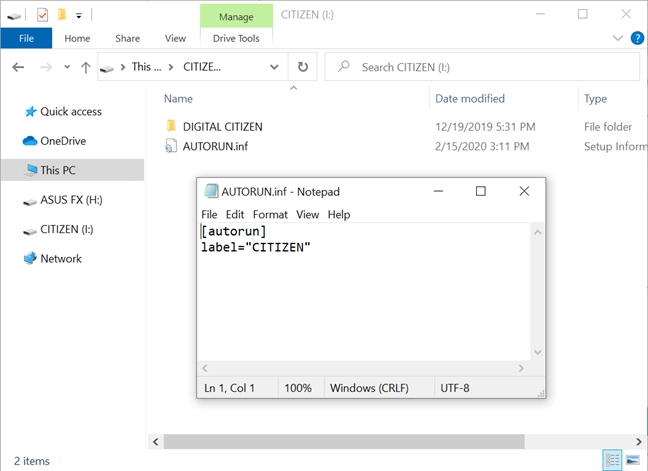Screen dimensions: 648x471
Task: Click the 'File folder' type cell
Action: [x=608, y=126]
